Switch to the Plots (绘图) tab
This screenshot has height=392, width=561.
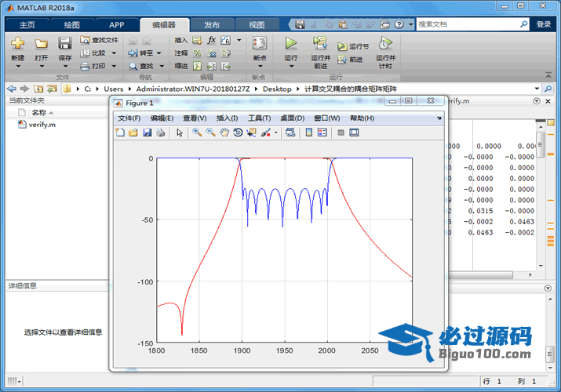click(x=71, y=24)
